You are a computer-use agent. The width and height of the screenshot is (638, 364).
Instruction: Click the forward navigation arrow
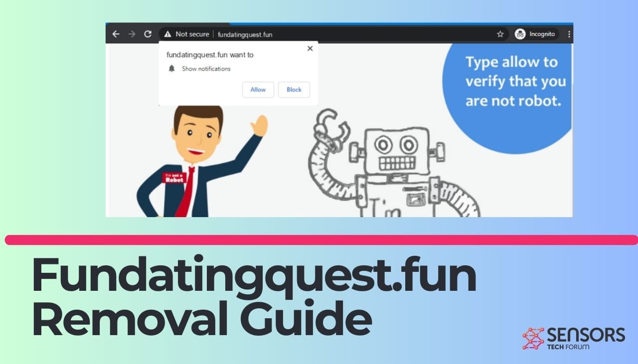pos(132,34)
